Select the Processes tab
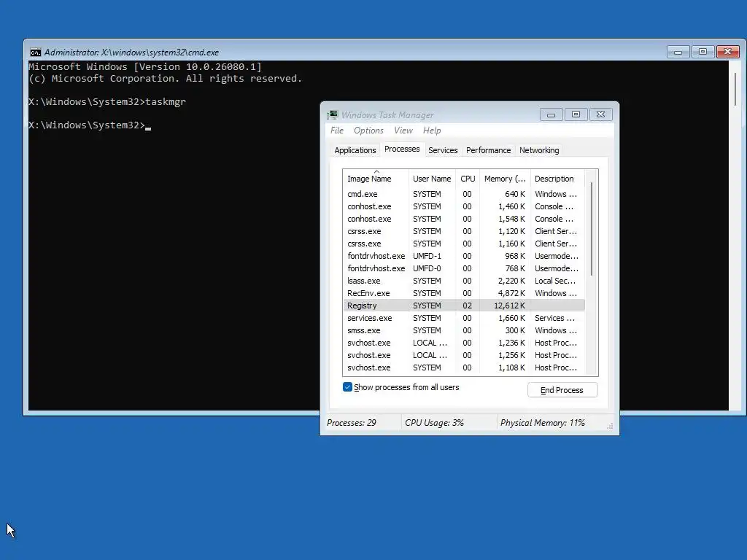The image size is (747, 560). tap(402, 149)
